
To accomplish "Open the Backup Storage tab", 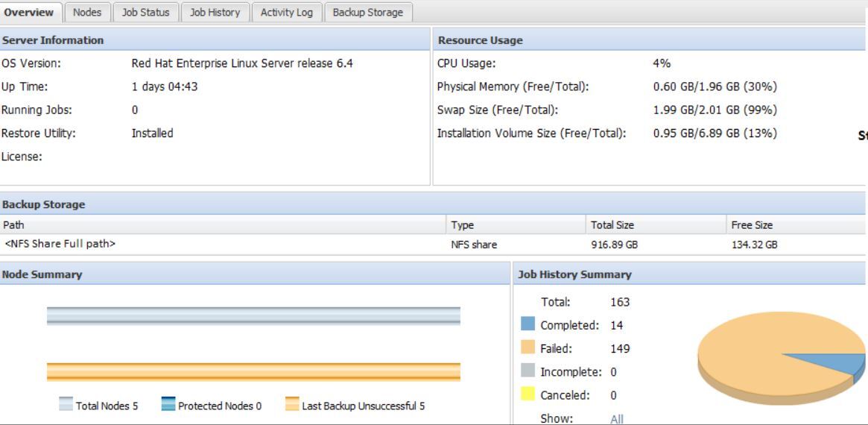I will click(x=367, y=12).
